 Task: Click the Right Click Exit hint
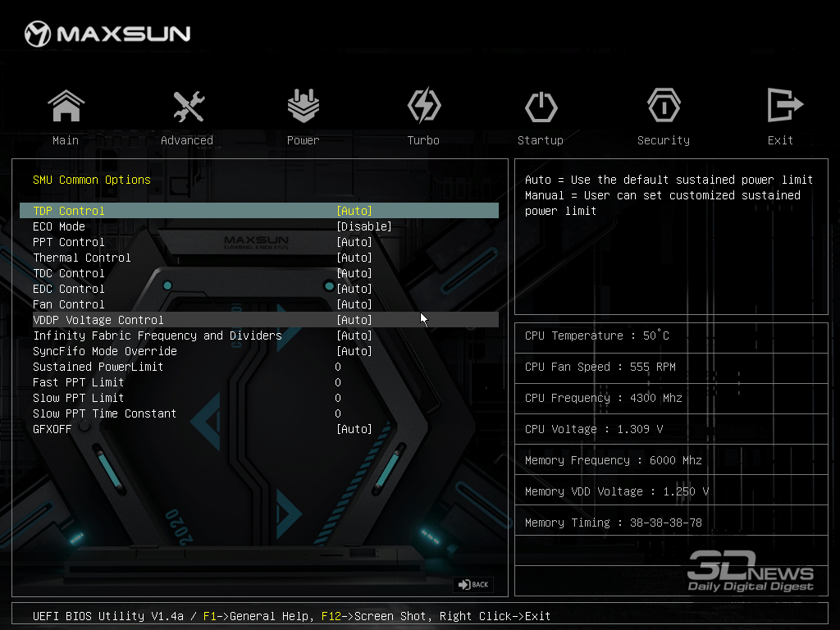tap(495, 616)
